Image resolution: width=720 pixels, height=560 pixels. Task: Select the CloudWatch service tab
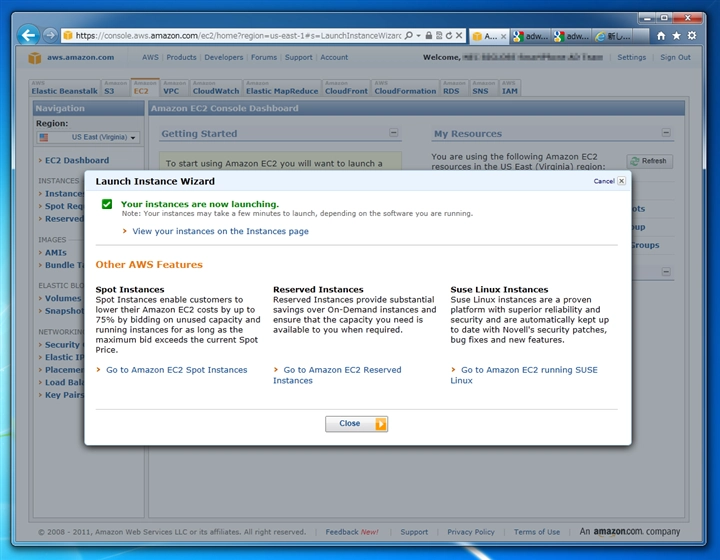click(x=216, y=87)
